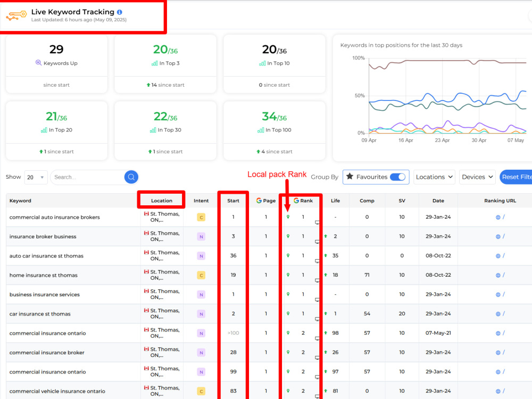Image resolution: width=532 pixels, height=399 pixels.
Task: Click keyword 'car insurance st thomas'
Action: pyautogui.click(x=40, y=314)
